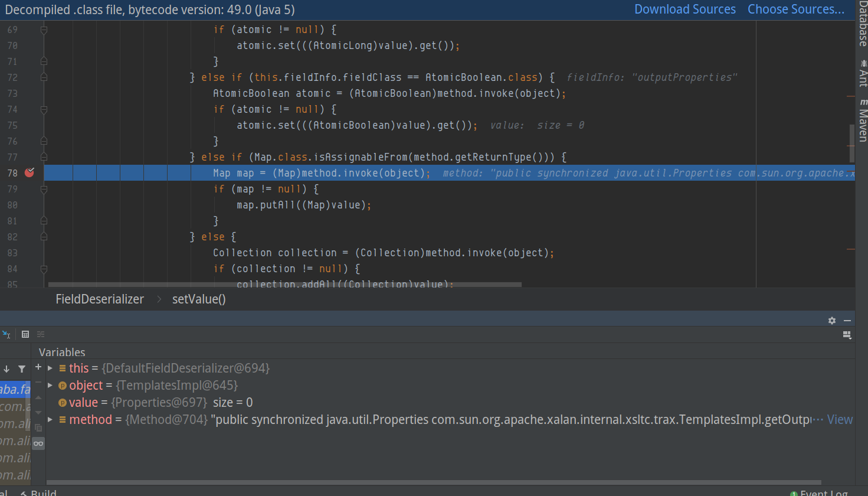Click the editor vertical scrollbar thumb
The image size is (868, 496).
click(852, 143)
